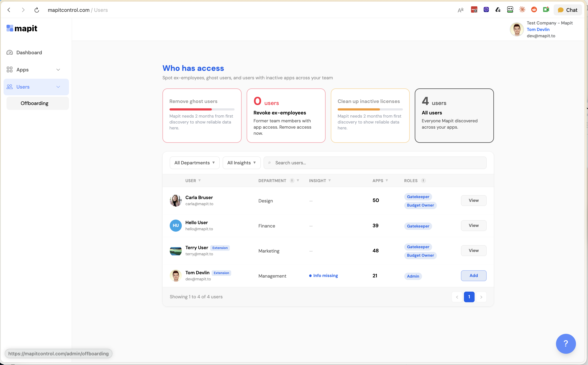Viewport: 588px width, 365px height.
Task: Open the All Insights filter dropdown
Action: [x=241, y=163]
